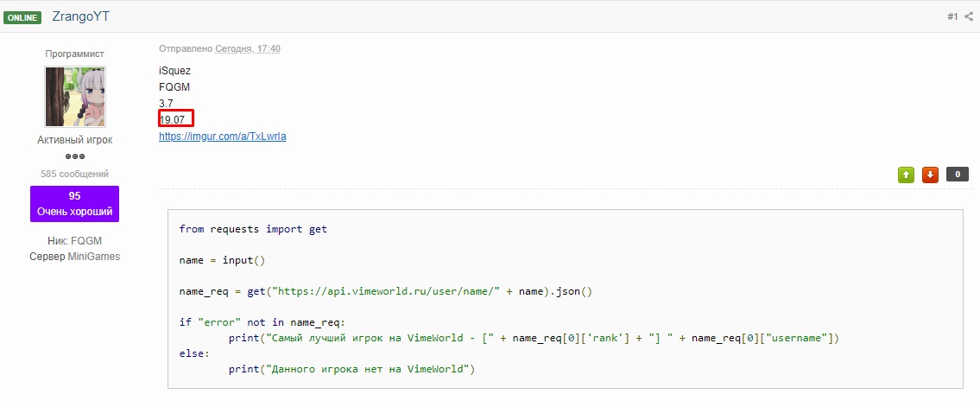Image resolution: width=980 pixels, height=407 pixels.
Task: Open ZrangoYT's profile from the username heading
Action: point(81,16)
